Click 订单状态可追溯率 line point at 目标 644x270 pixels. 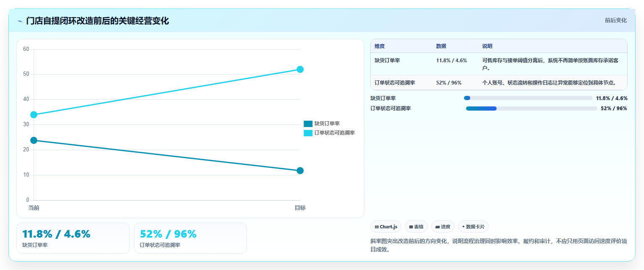click(x=300, y=69)
